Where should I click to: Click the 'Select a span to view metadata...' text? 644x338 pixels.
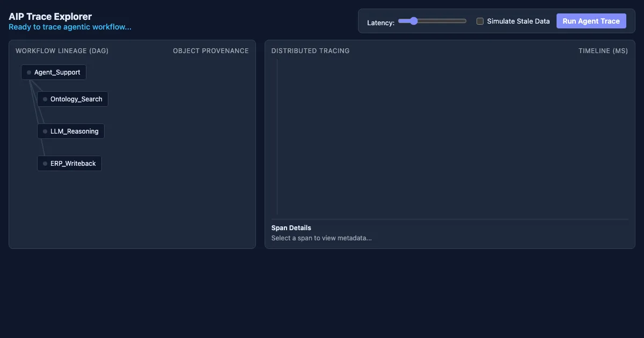tap(321, 238)
